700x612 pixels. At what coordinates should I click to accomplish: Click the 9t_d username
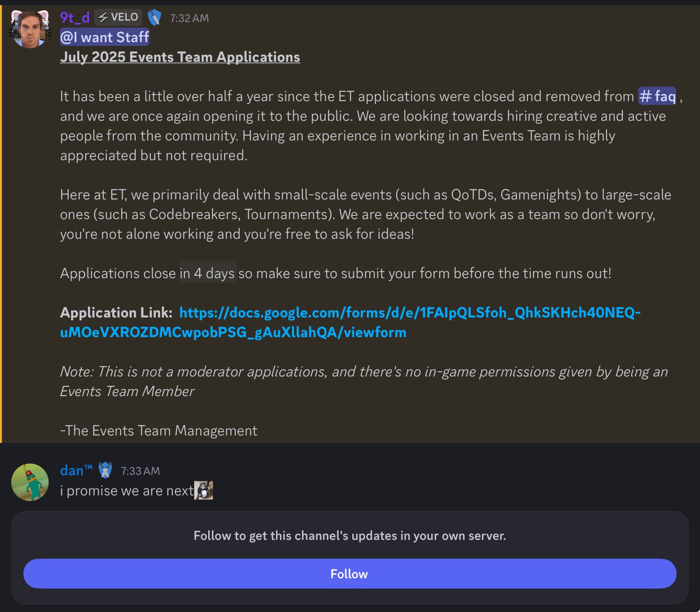pos(75,17)
